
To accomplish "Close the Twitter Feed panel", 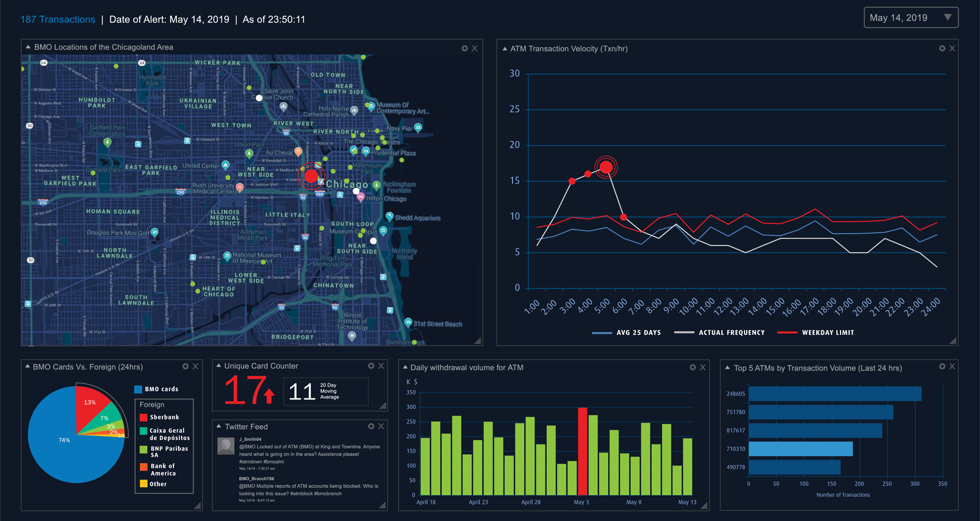I will point(381,427).
